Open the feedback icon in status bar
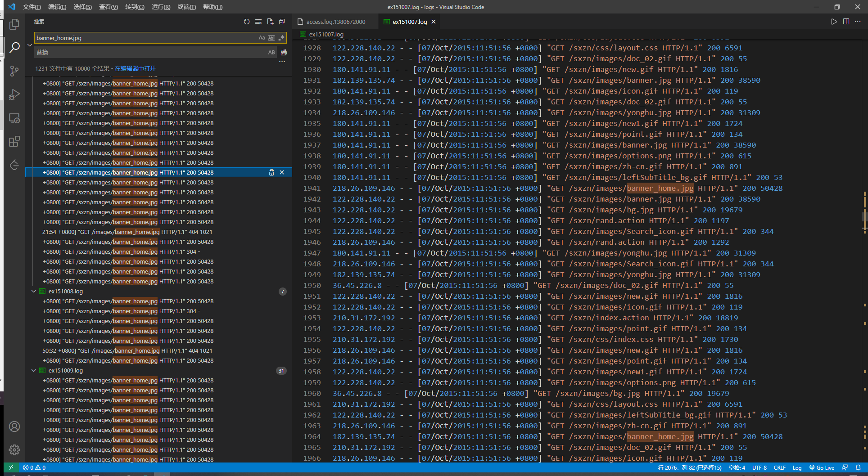The width and height of the screenshot is (868, 476). (845, 467)
